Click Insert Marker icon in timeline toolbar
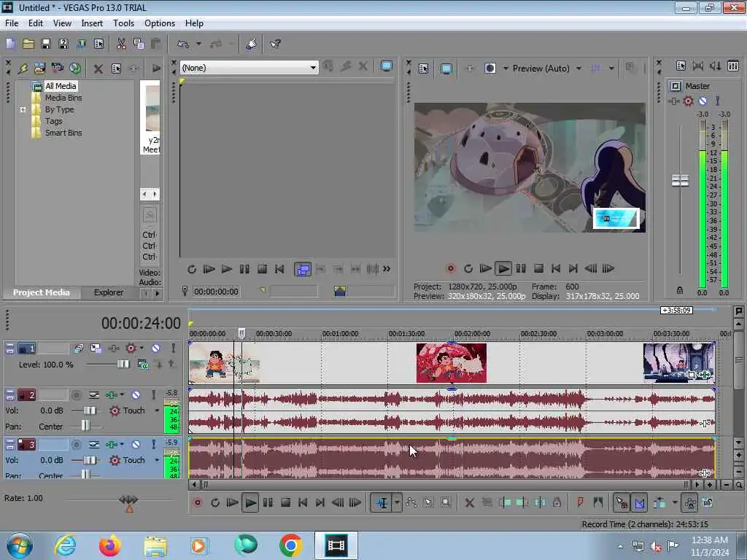 [580, 502]
